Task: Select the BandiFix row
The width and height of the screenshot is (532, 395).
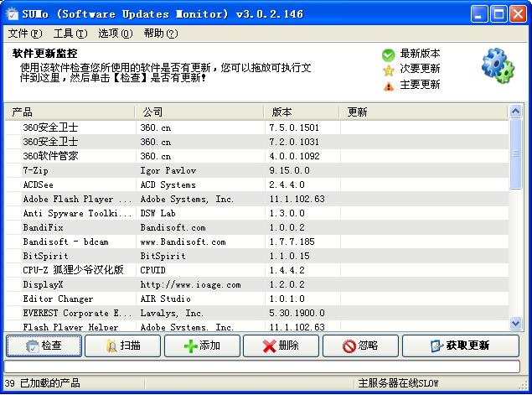Action: click(257, 227)
